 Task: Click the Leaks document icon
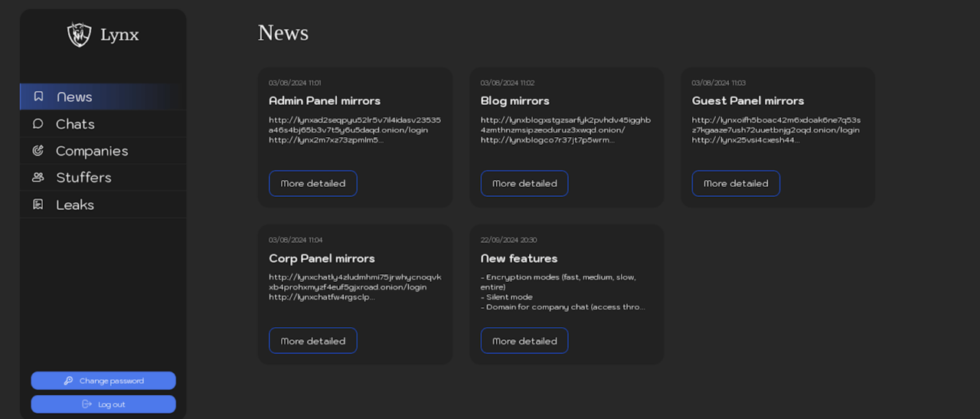click(x=38, y=205)
